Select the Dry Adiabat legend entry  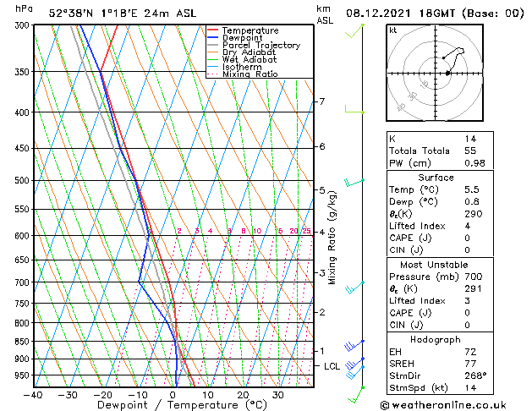(249, 52)
